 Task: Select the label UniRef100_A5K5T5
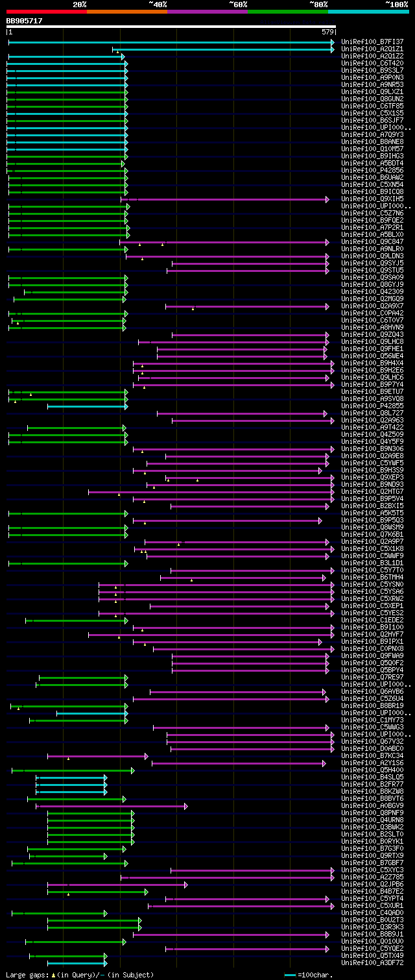coord(372,513)
